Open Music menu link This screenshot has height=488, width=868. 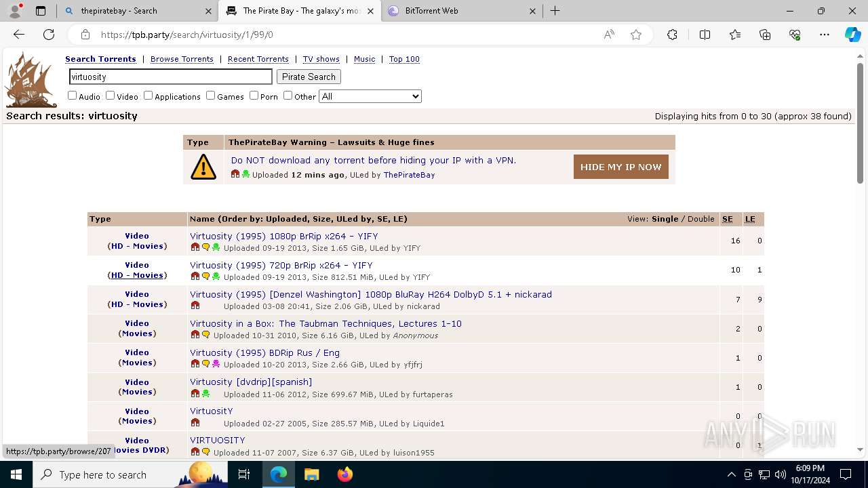click(x=364, y=59)
